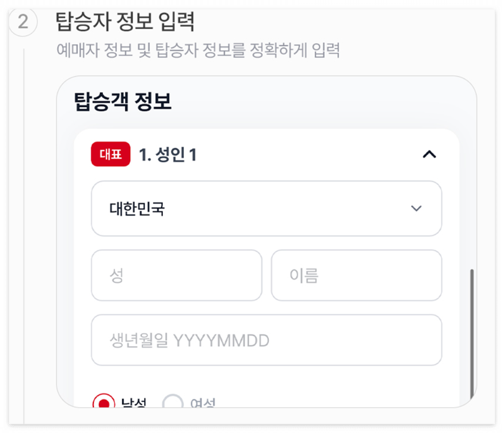The width and height of the screenshot is (504, 433).
Task: Click the 성 surname input field
Action: click(176, 275)
